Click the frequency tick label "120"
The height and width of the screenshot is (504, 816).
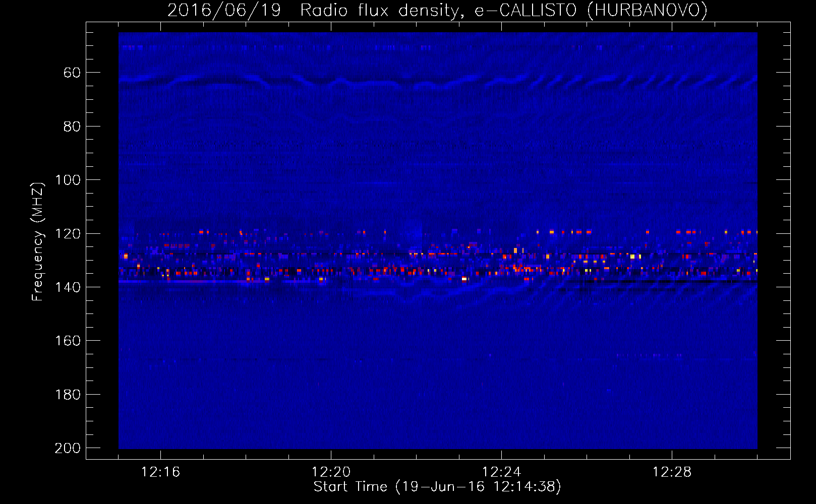(68, 234)
